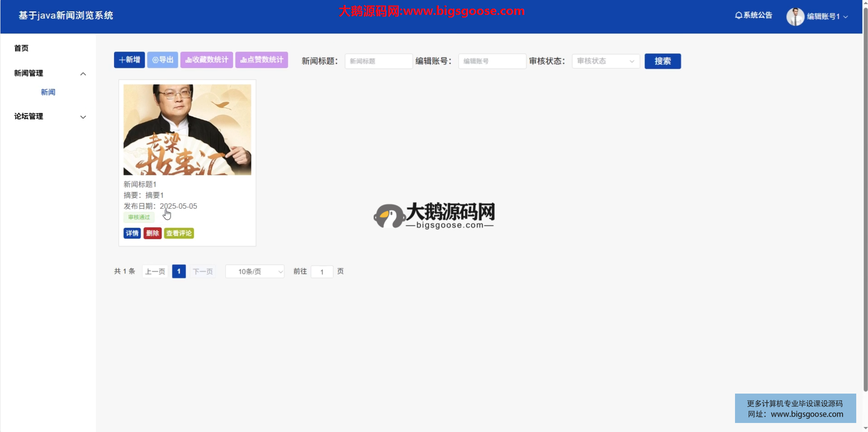This screenshot has width=868, height=432.
Task: Go to 首页 in sidebar
Action: pyautogui.click(x=21, y=48)
